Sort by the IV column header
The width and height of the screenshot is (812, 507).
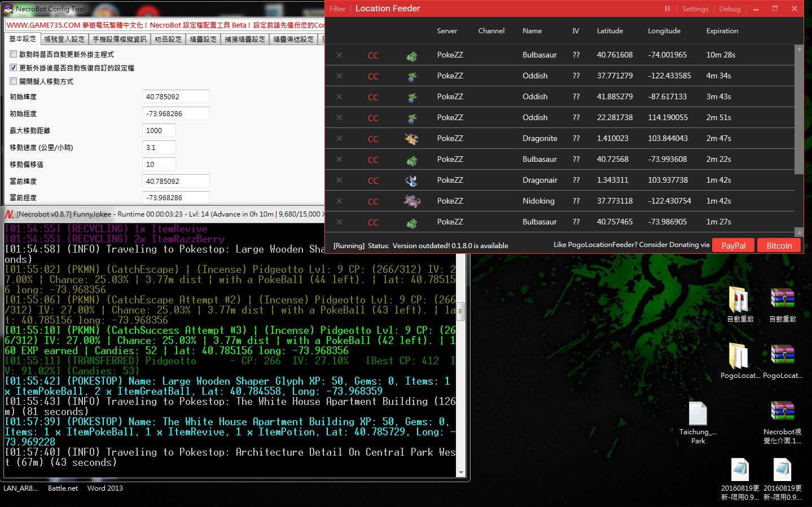click(576, 31)
